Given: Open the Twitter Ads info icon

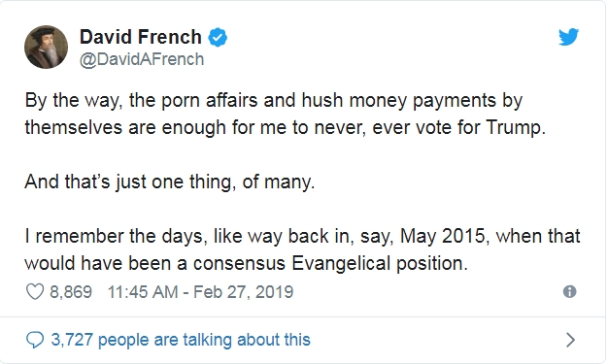Looking at the screenshot, I should coord(569,291).
